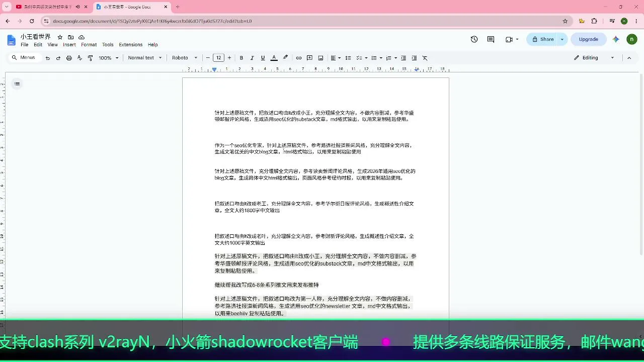The width and height of the screenshot is (644, 362).
Task: Clear formatting with toolbar icon
Action: click(x=425, y=58)
